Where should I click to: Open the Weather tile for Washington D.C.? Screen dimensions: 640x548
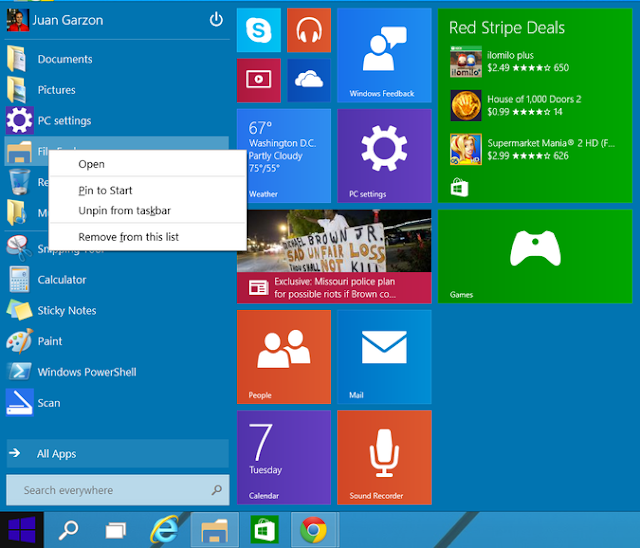click(x=284, y=156)
